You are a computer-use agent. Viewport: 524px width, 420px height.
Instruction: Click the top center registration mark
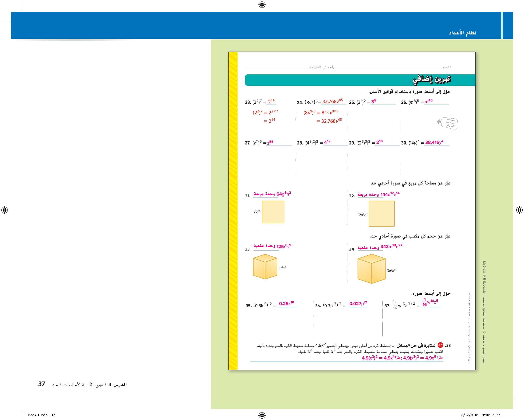262,5
